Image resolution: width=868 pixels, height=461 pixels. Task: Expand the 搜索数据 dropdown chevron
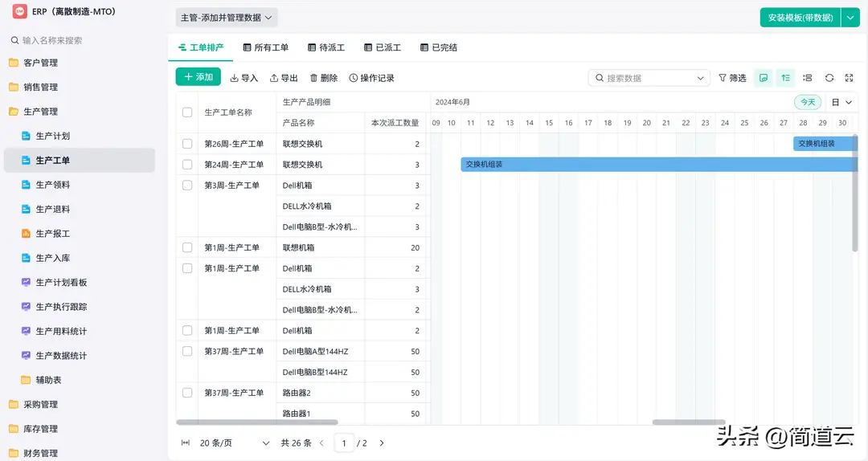(x=700, y=78)
